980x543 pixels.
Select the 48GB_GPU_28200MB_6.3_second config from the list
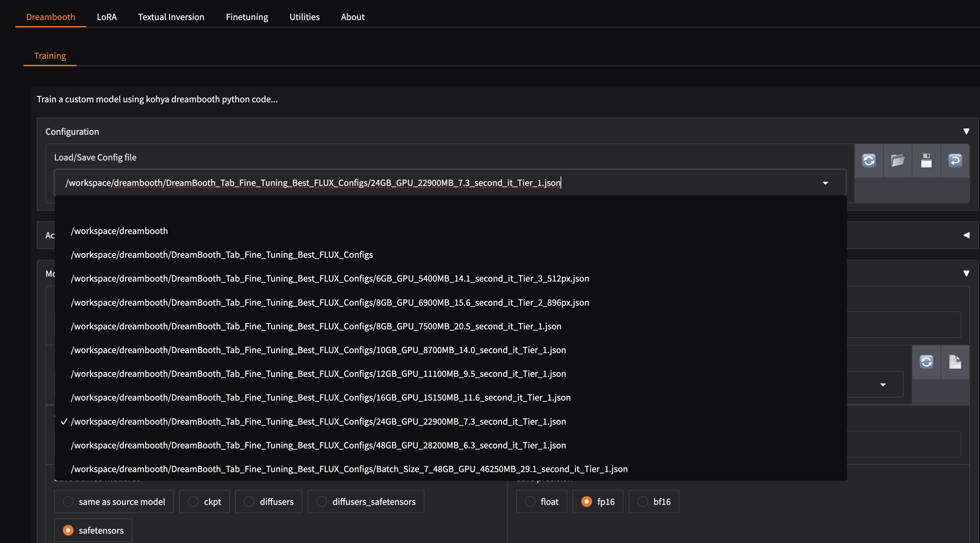(318, 445)
